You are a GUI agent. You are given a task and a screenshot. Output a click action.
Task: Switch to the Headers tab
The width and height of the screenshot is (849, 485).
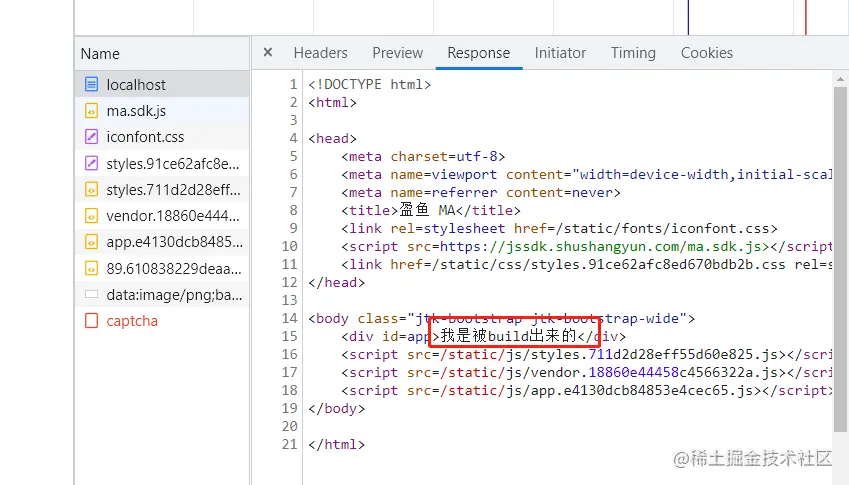pyautogui.click(x=321, y=53)
